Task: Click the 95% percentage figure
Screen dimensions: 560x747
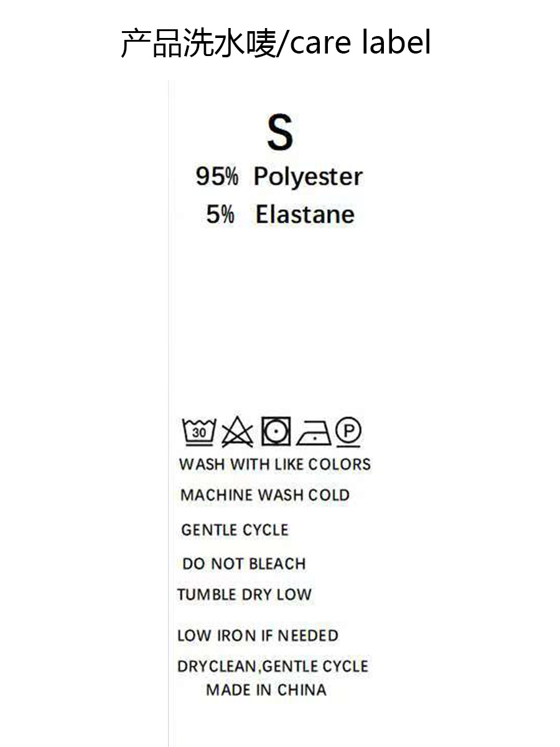Action: 217,177
